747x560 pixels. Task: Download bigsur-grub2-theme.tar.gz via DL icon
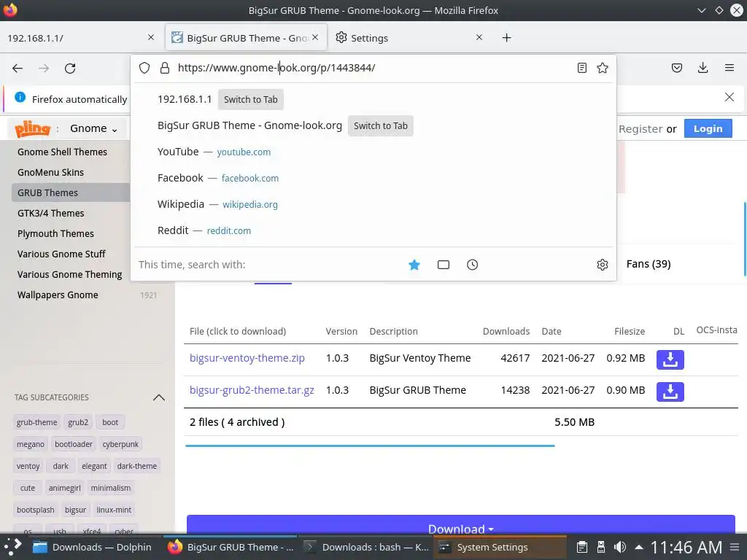coord(670,392)
